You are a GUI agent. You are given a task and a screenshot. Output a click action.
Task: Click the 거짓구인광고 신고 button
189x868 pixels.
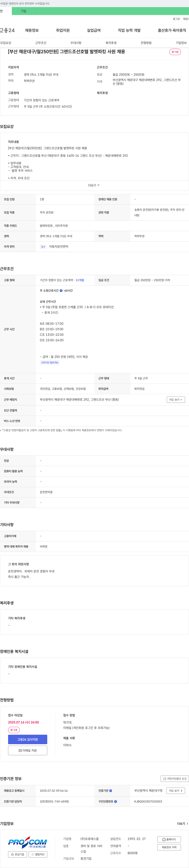(175, 779)
